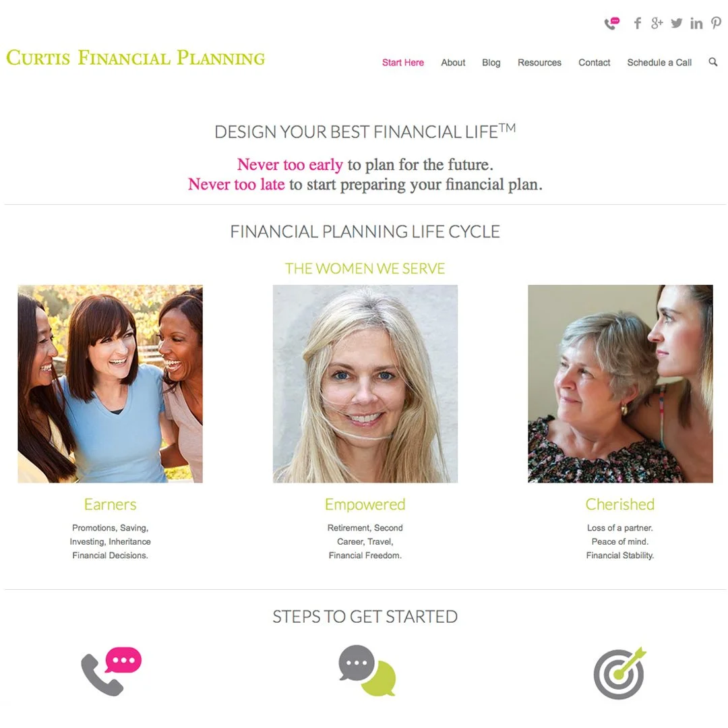Open the Empowered heading link
The image size is (728, 728).
(x=365, y=504)
